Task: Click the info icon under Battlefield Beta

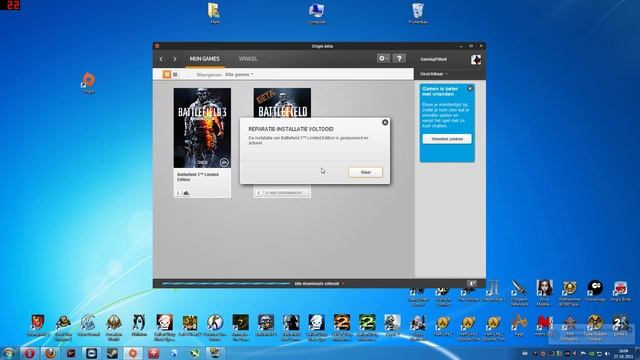Action: click(258, 193)
